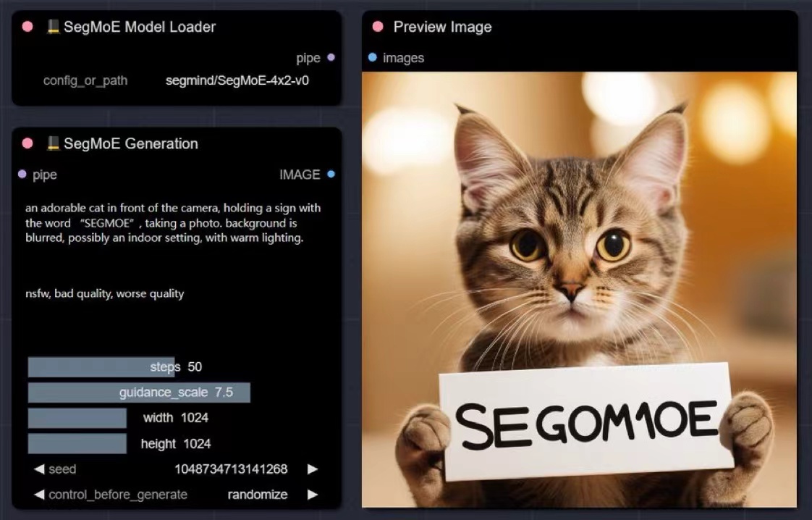
Task: Click the Preview Image images input socket
Action: click(372, 57)
